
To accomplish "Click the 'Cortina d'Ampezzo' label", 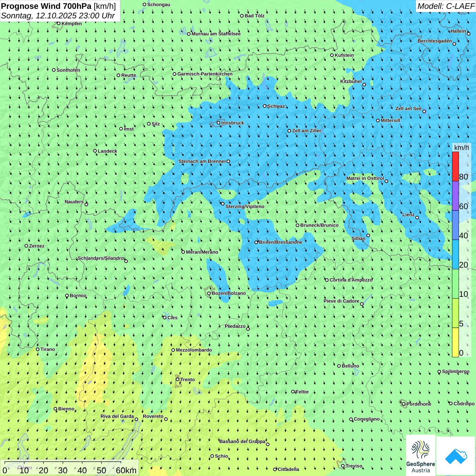I will pos(351,280).
